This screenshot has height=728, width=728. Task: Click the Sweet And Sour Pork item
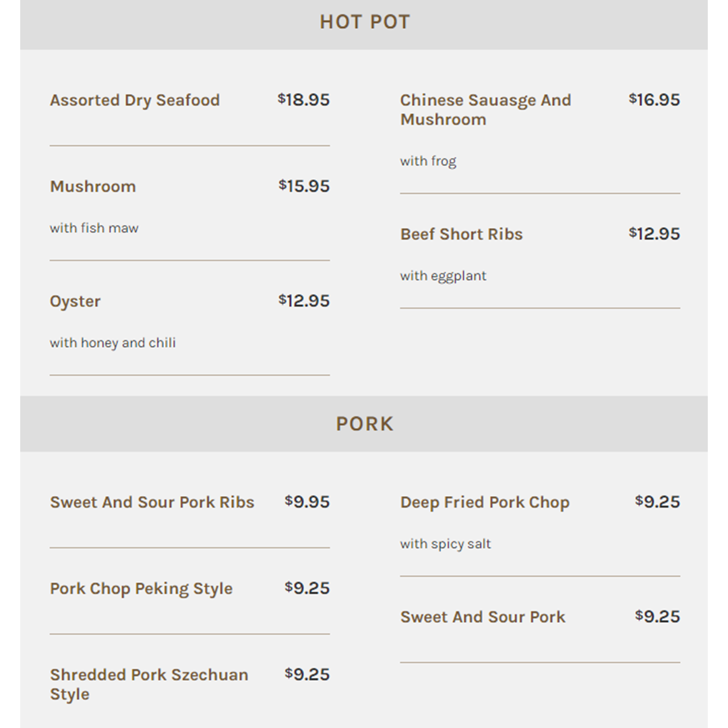483,617
